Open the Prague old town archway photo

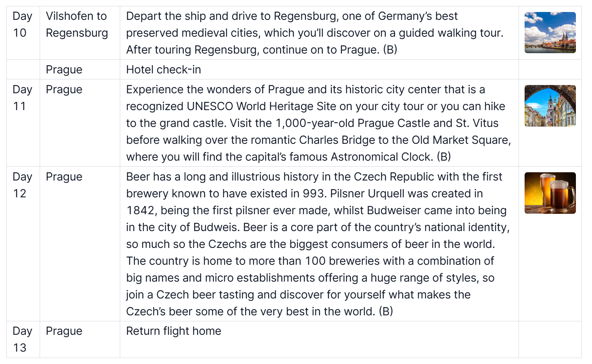pyautogui.click(x=550, y=106)
